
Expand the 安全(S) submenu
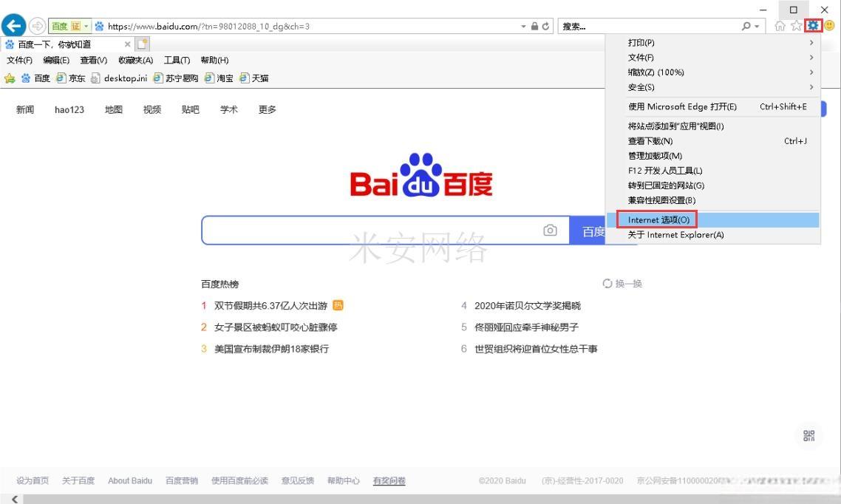click(x=713, y=87)
